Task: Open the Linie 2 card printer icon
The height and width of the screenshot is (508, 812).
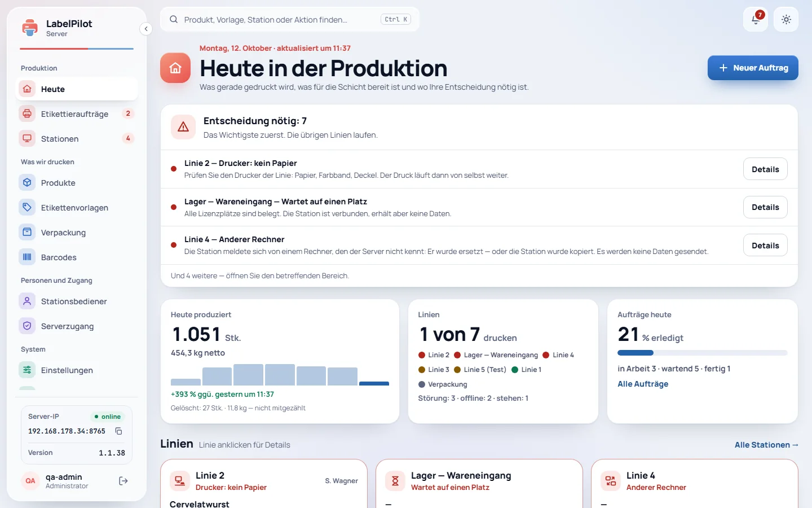Action: coord(179,481)
